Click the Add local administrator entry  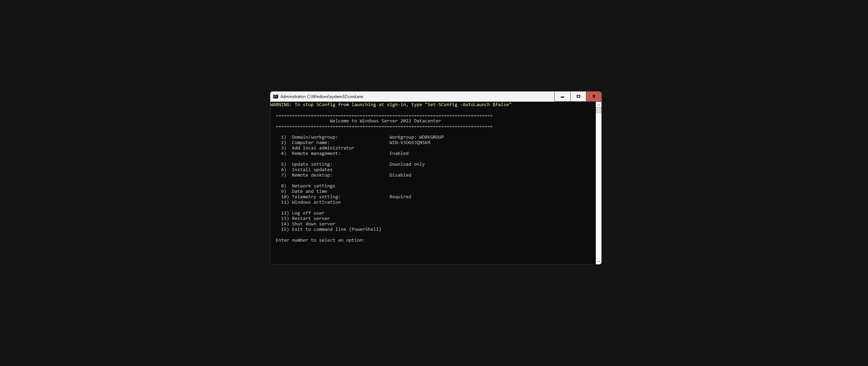322,148
